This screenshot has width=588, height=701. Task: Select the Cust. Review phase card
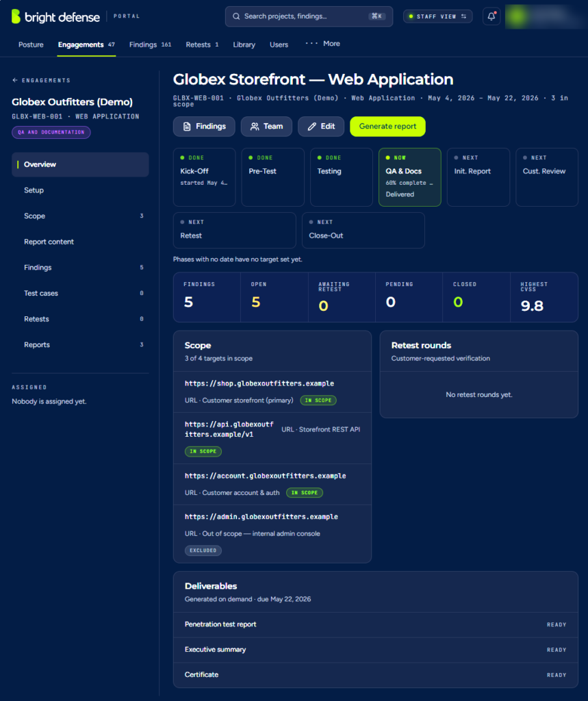(x=547, y=177)
